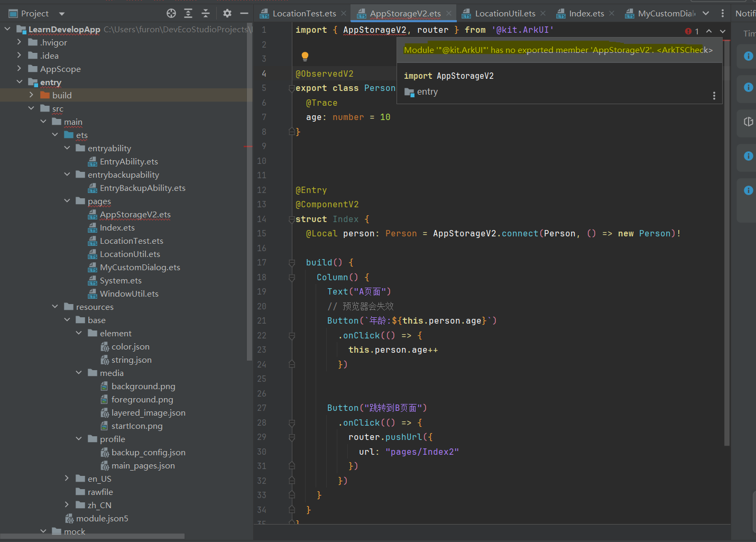
Task: Expand the AppScope folder
Action: click(19, 68)
